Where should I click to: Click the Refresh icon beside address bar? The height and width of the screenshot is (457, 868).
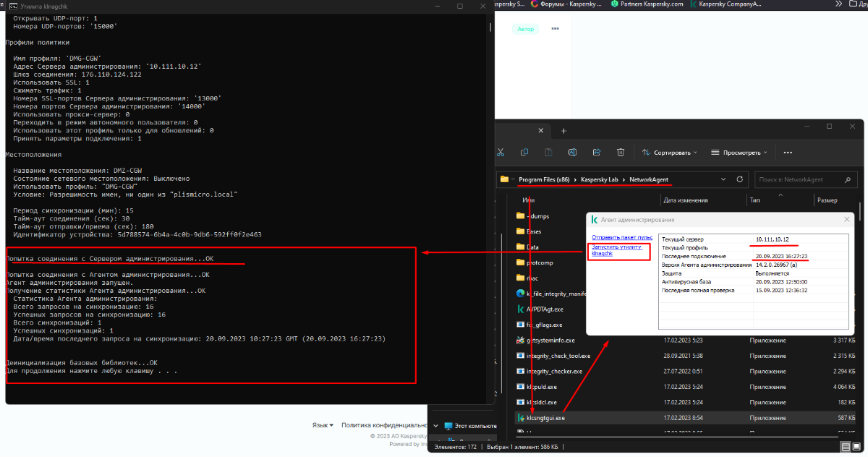point(739,179)
